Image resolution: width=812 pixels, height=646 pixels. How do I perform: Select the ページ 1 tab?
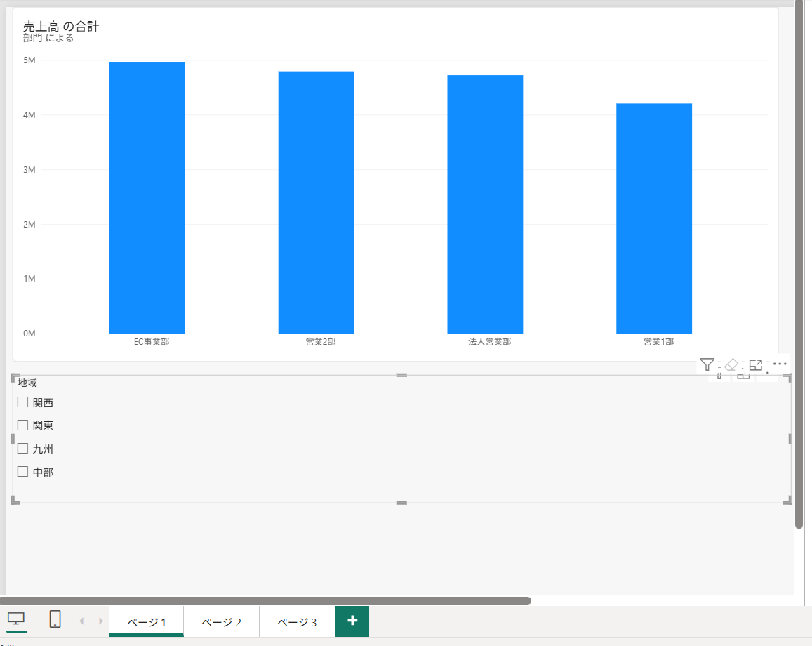[147, 621]
